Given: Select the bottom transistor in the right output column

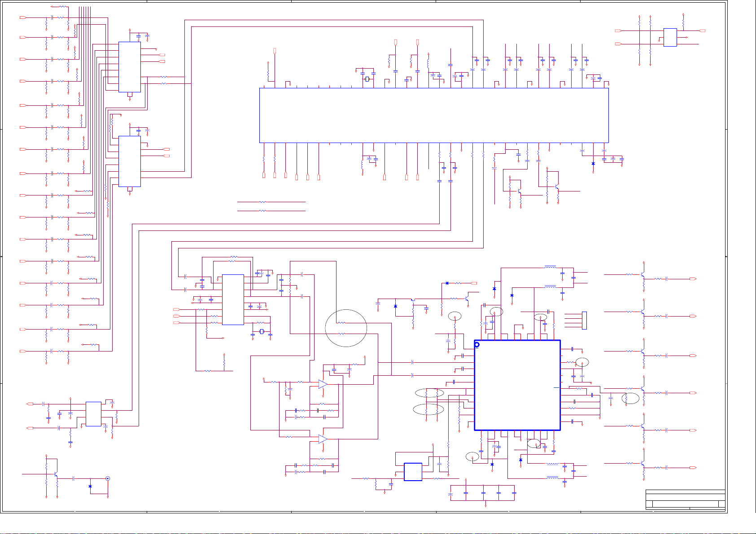Looking at the screenshot, I should click(x=642, y=463).
